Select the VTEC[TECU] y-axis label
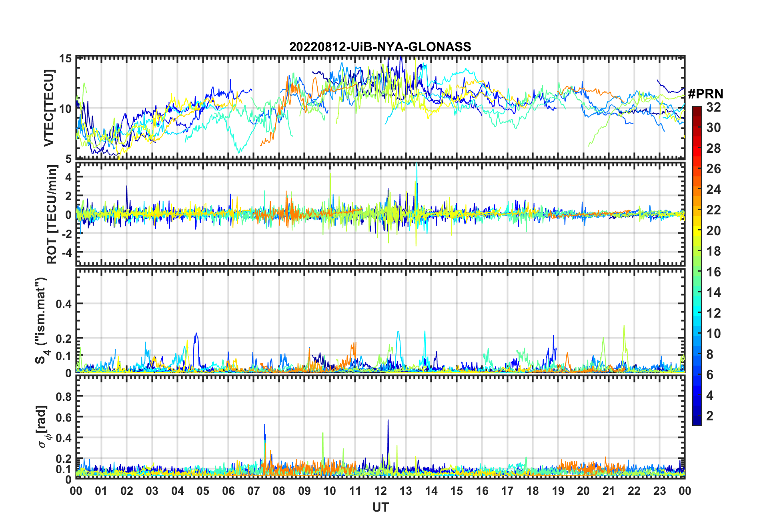This screenshot has height=532, width=761. pyautogui.click(x=49, y=108)
